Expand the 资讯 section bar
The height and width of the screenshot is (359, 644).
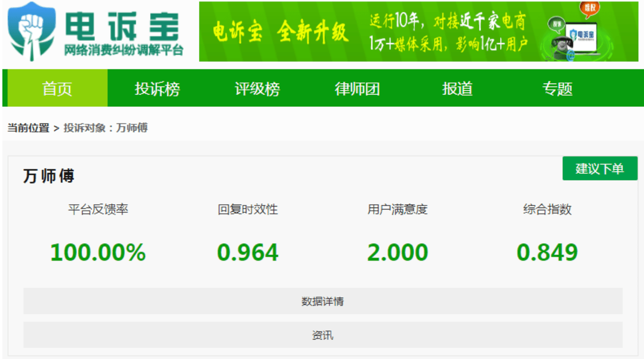click(323, 335)
